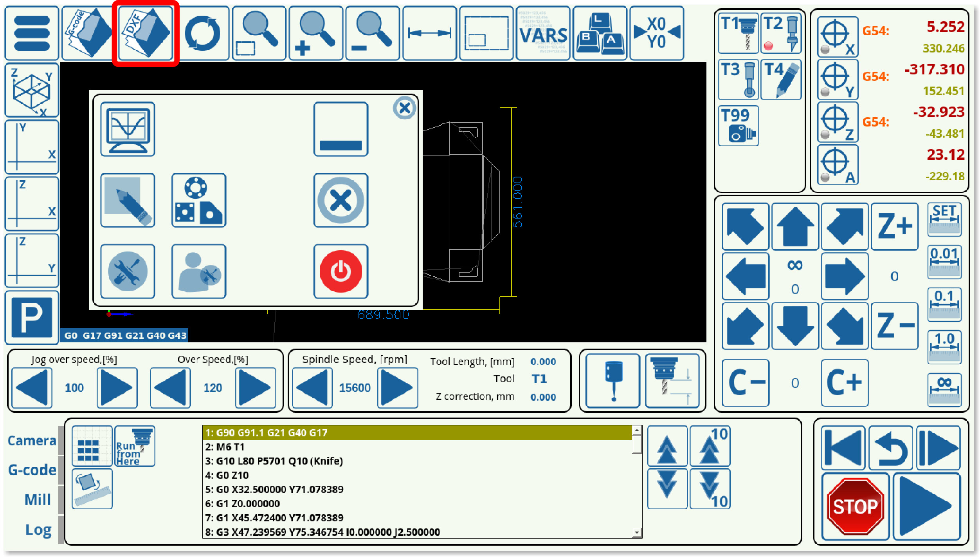Image resolution: width=980 pixels, height=557 pixels.
Task: Select infinite jog step mode
Action: 944,389
